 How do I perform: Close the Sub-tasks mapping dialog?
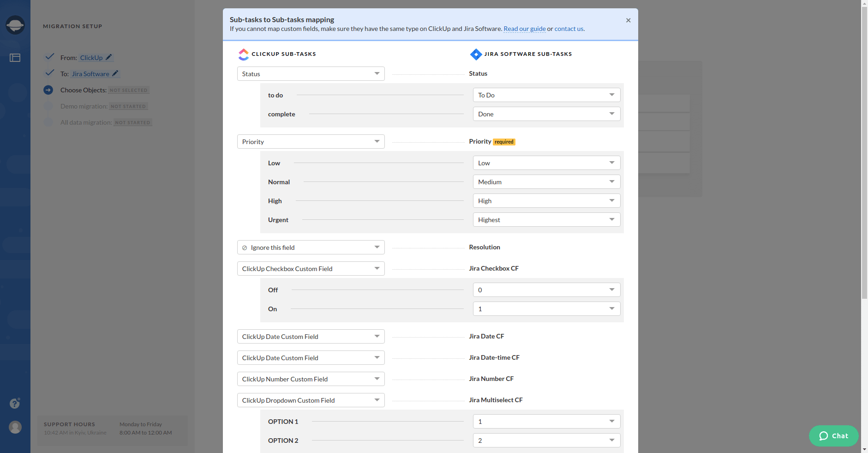point(628,20)
